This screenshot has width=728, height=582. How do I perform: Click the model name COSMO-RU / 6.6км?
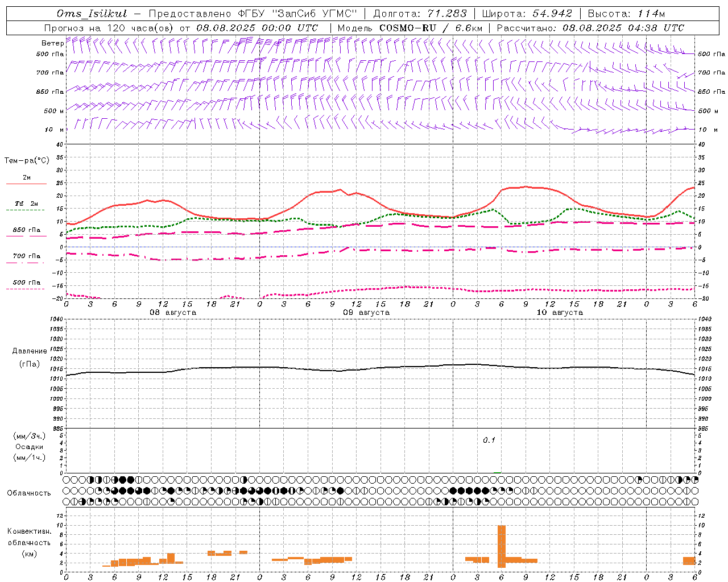click(431, 28)
